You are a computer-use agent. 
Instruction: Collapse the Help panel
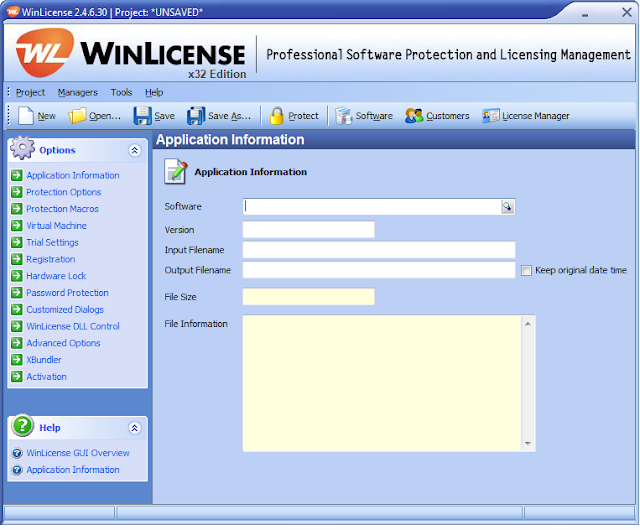click(x=134, y=428)
